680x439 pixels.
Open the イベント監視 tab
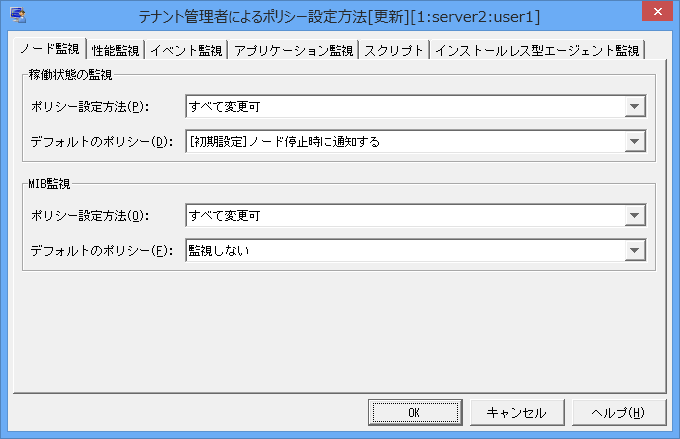coord(186,51)
